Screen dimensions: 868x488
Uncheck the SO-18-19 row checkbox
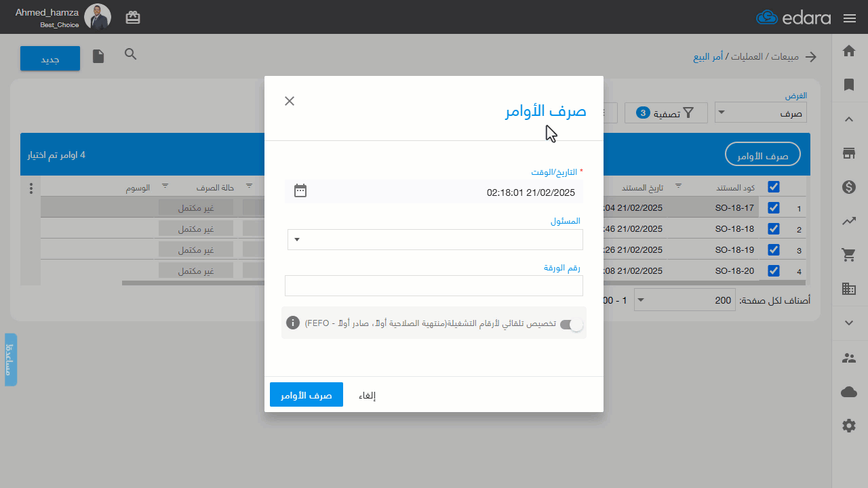point(774,249)
